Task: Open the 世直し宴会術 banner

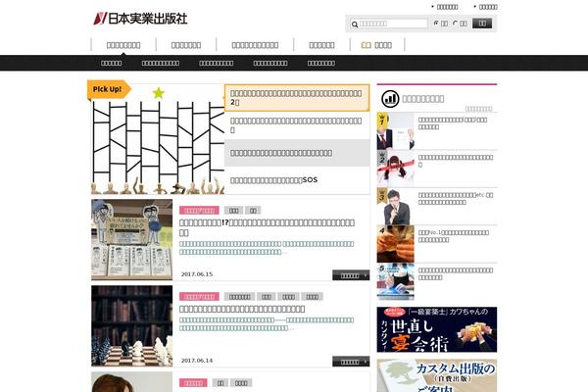Action: click(x=437, y=329)
